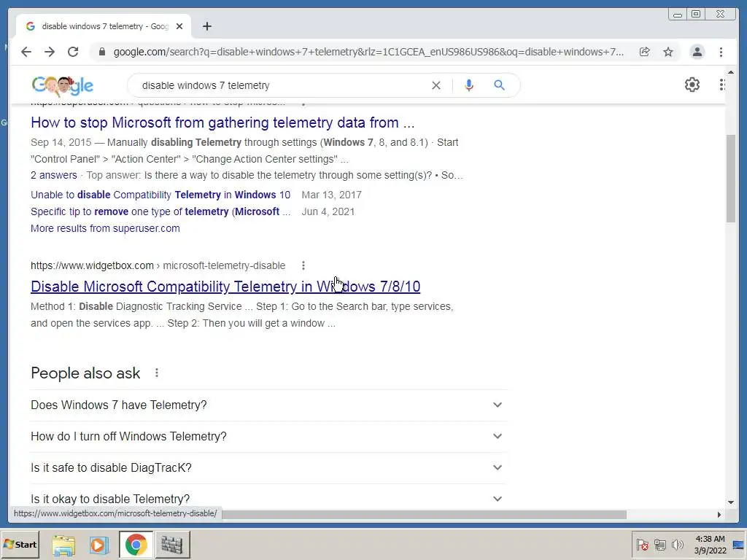Open Chrome's three-dot menu
This screenshot has height=560, width=747.
[x=721, y=52]
